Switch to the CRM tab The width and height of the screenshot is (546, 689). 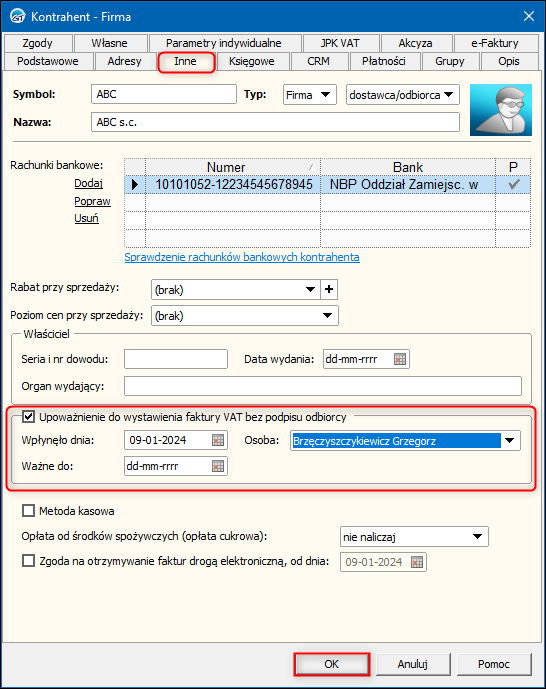319,61
